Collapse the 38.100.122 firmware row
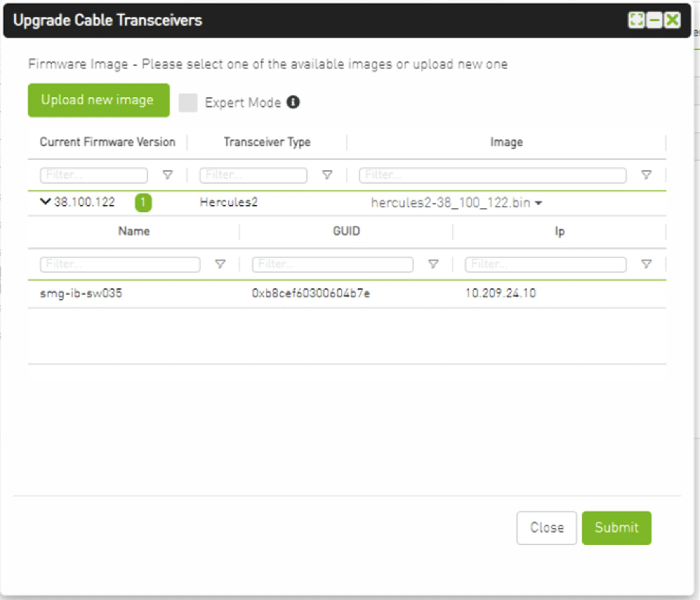The image size is (700, 600). coord(45,202)
